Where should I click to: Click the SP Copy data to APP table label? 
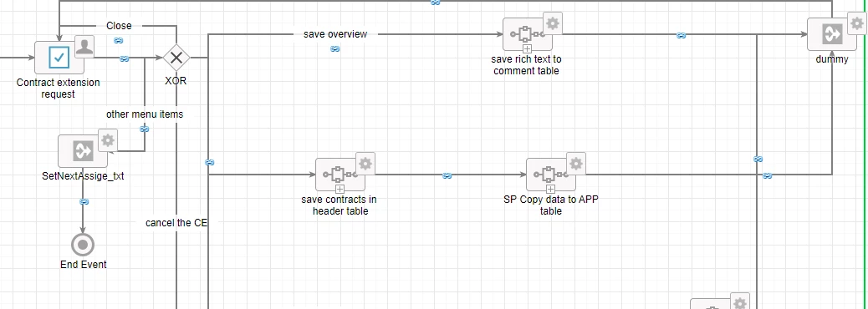tap(551, 205)
